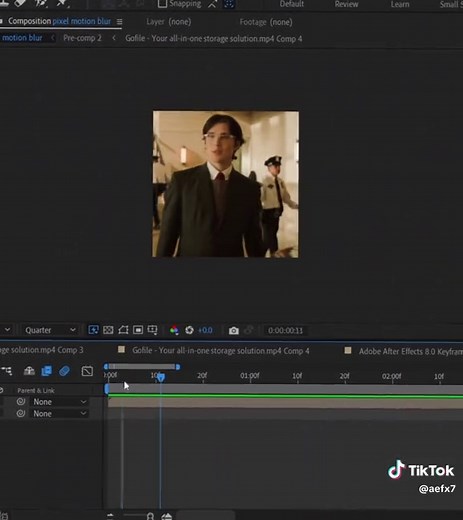Screen dimensions: 463x520
Task: Switch to the Footage (none) tab
Action: pyautogui.click(x=266, y=22)
